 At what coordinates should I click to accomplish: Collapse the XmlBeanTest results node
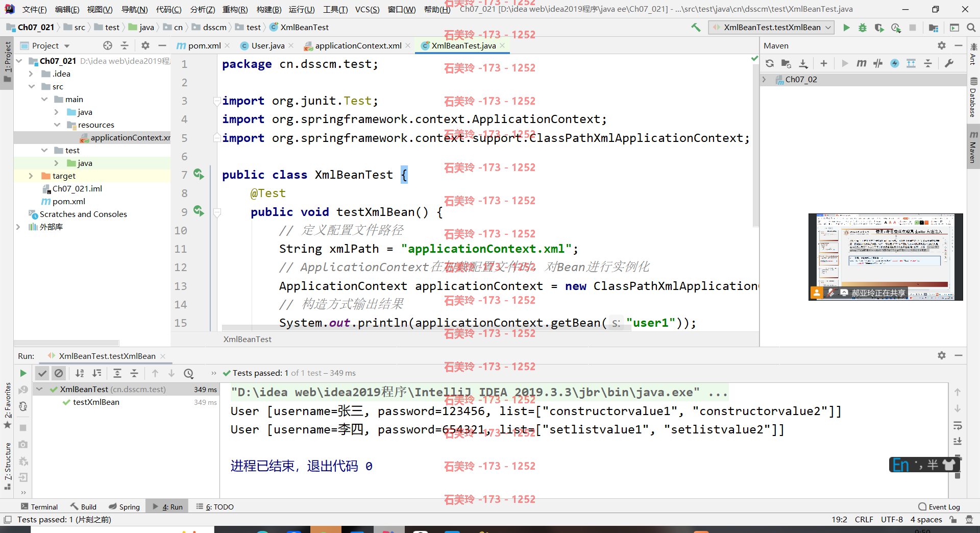tap(39, 389)
